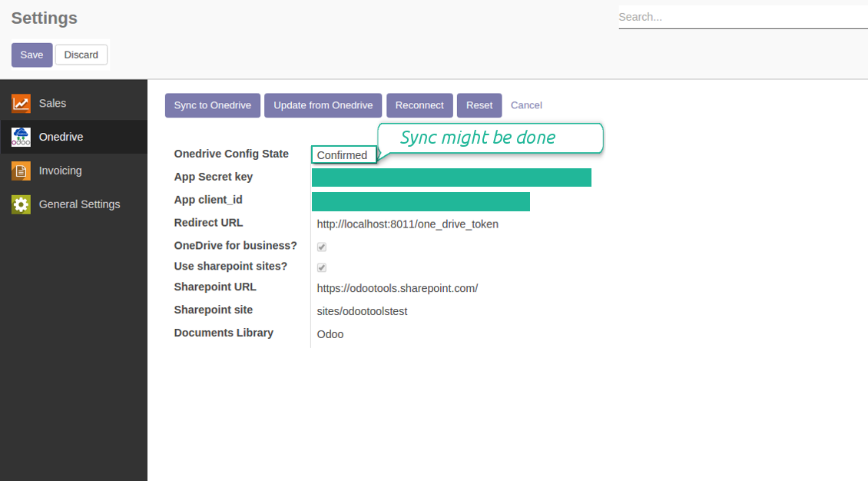Select the Onedrive sidebar entry

pyautogui.click(x=74, y=137)
